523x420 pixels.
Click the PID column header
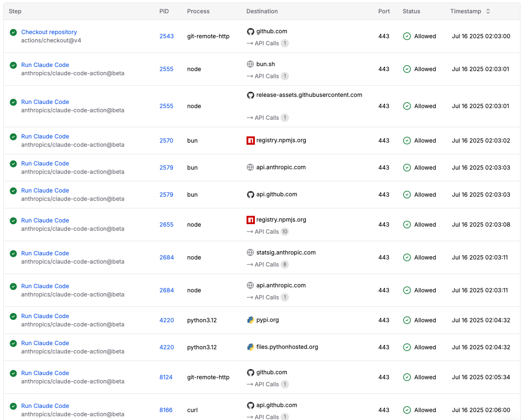[164, 11]
